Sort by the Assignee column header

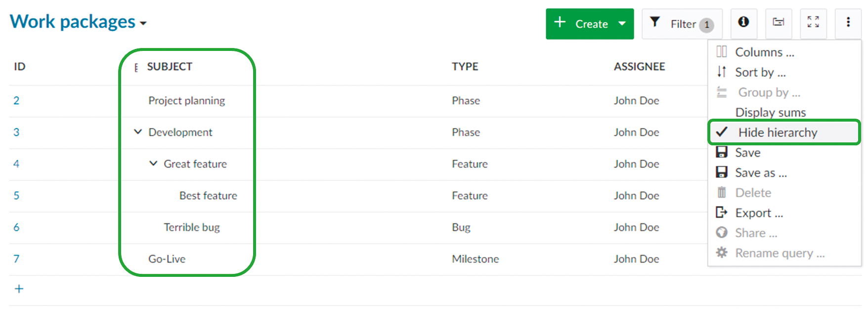pos(639,67)
